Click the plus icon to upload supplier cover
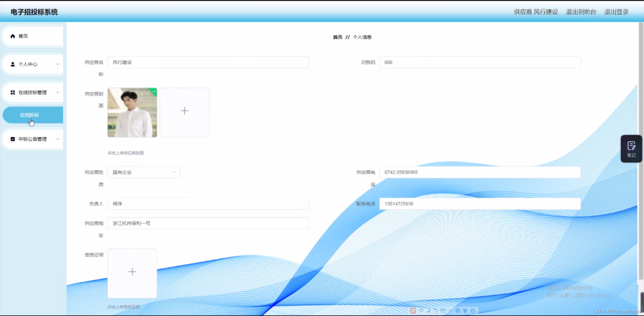This screenshot has height=316, width=644. coord(185,111)
